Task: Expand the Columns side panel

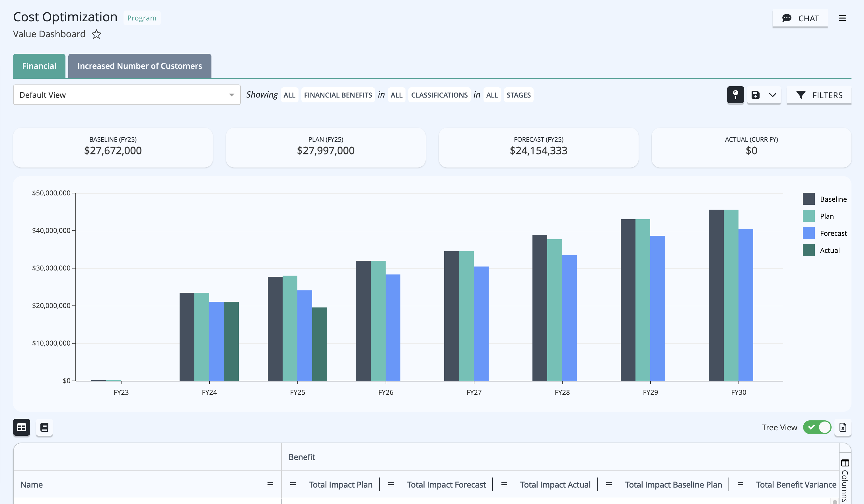Action: 845,480
